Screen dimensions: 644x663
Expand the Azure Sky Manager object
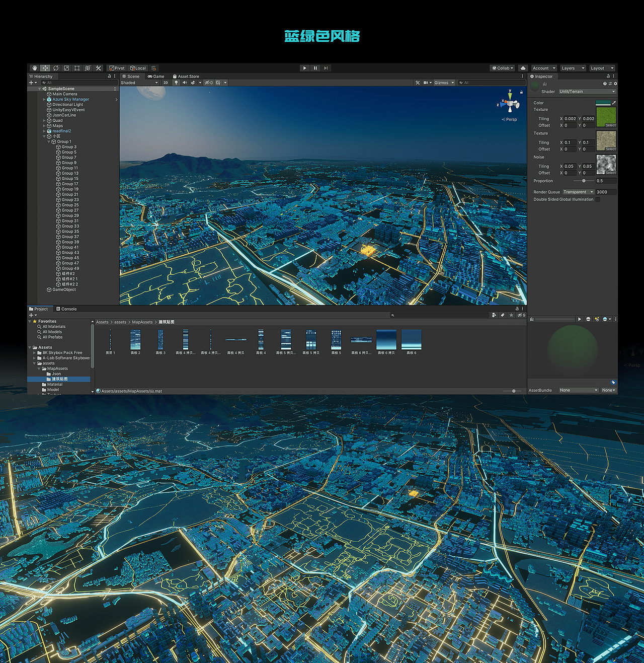(44, 100)
